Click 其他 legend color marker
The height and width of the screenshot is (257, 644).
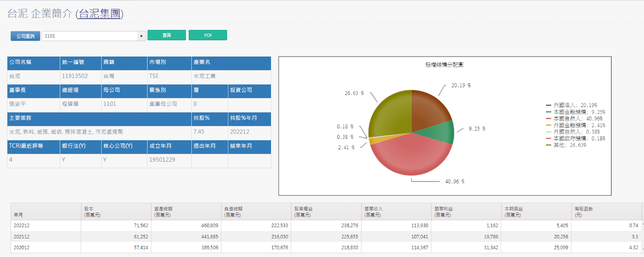548,145
